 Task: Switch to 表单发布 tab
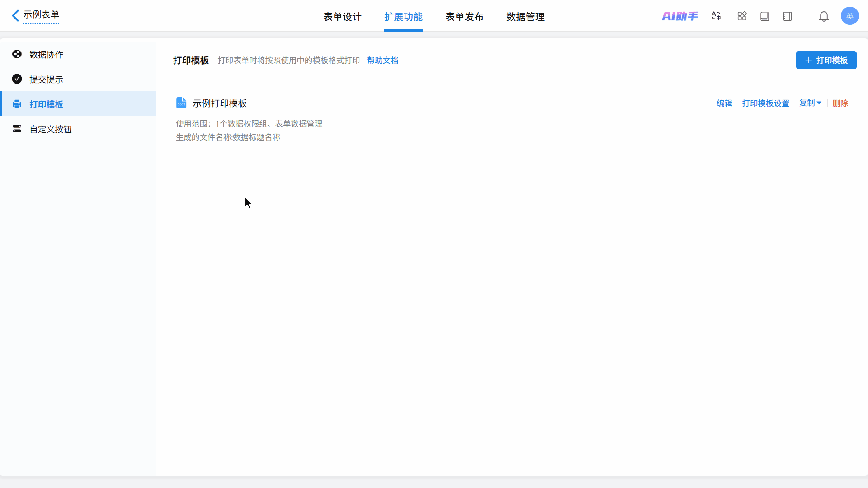pos(464,17)
